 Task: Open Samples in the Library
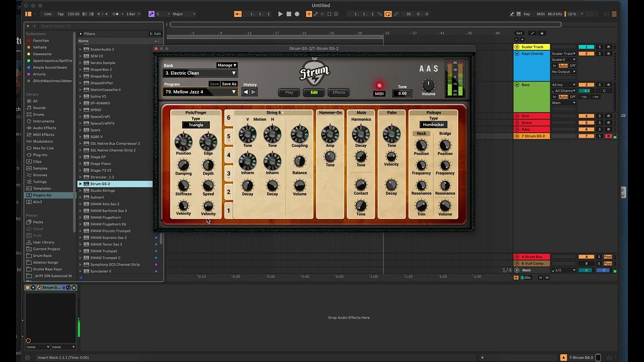(x=40, y=168)
